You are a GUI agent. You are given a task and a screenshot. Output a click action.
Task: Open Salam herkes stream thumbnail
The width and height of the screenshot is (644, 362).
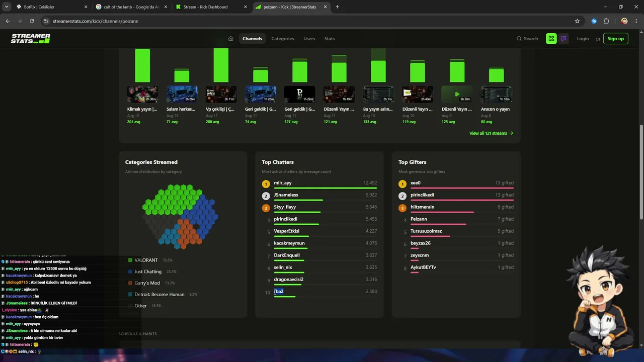(x=182, y=94)
